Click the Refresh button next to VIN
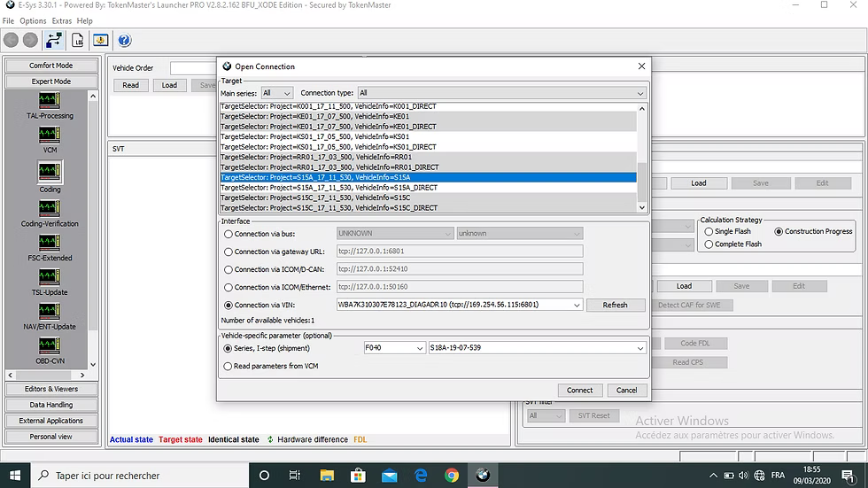The image size is (868, 488). point(615,305)
